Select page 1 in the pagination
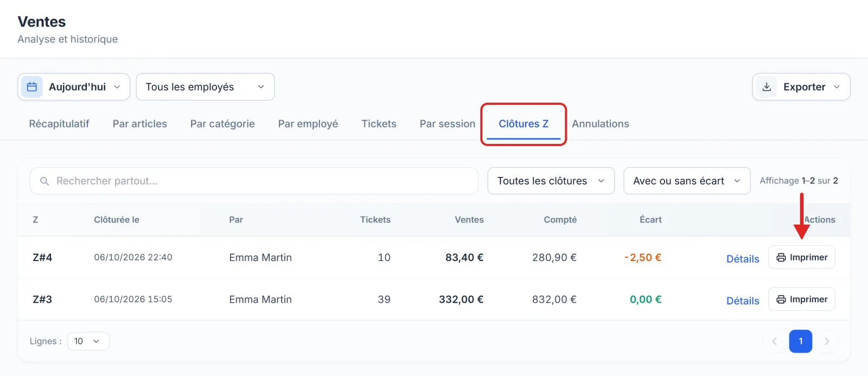The image size is (868, 376). (x=801, y=341)
